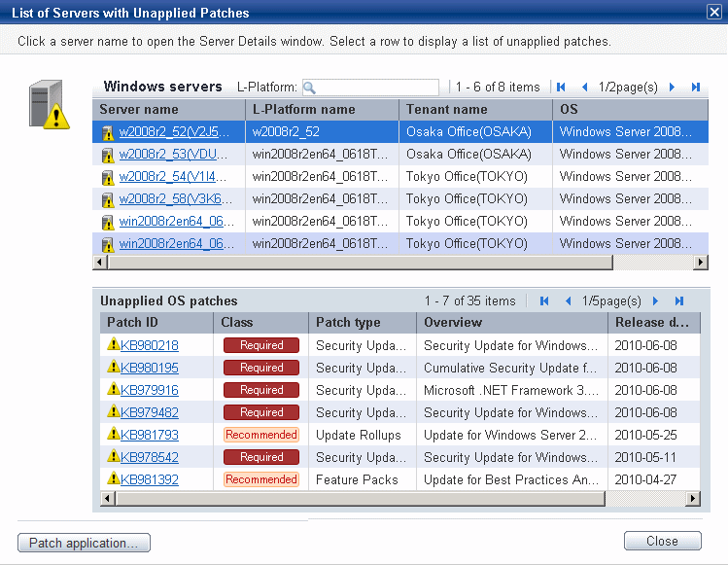This screenshot has height=565, width=728.
Task: Select Microsoft .NET Framework 3... overview cell
Action: tap(512, 390)
